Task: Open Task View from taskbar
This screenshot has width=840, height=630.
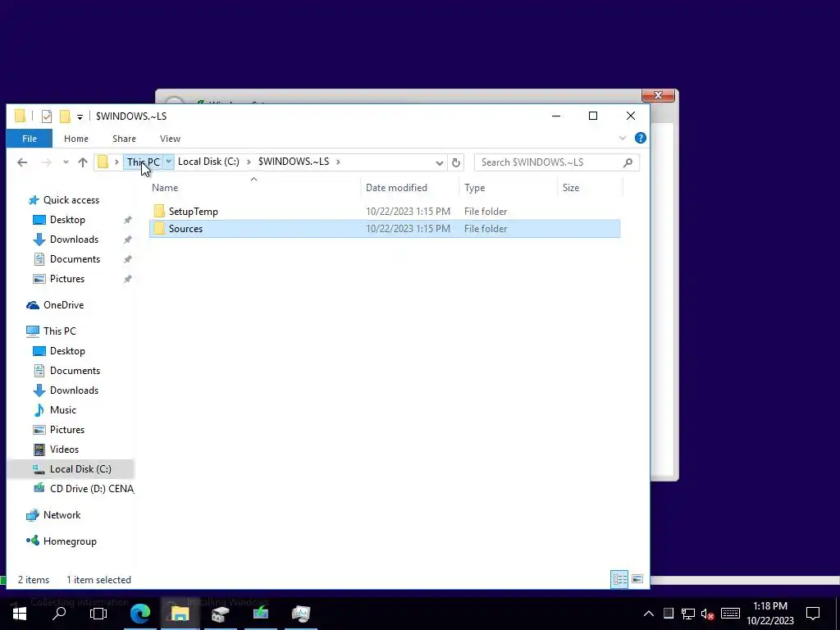Action: tap(98, 614)
